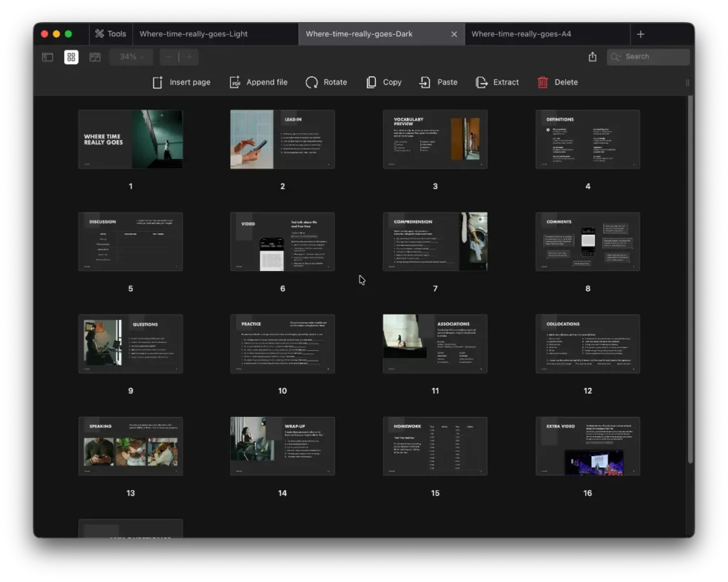This screenshot has height=582, width=728.
Task: Click the Extract pages icon
Action: [482, 83]
